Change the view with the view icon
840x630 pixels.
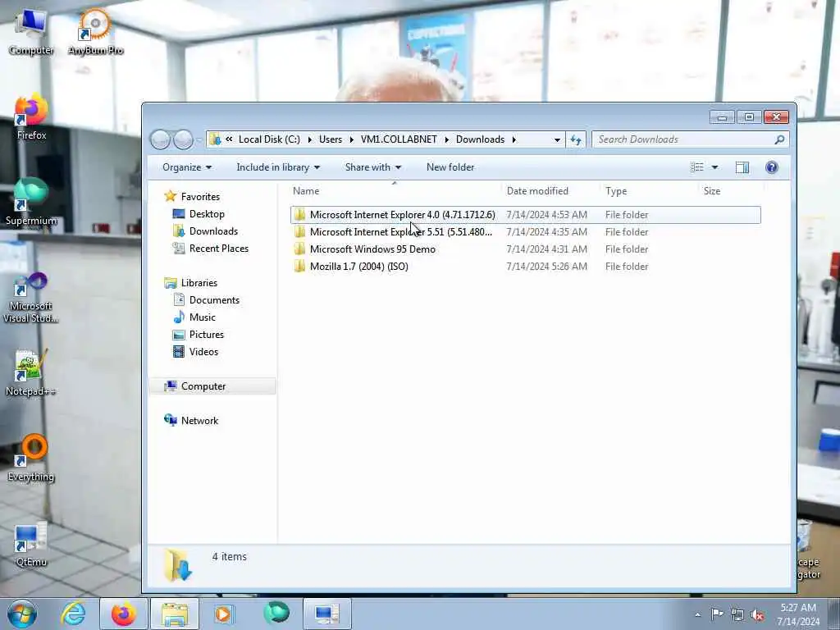click(697, 167)
